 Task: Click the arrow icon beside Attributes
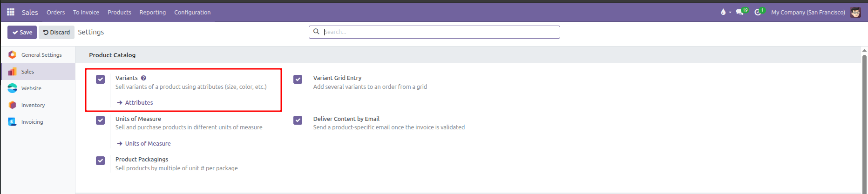click(x=120, y=103)
